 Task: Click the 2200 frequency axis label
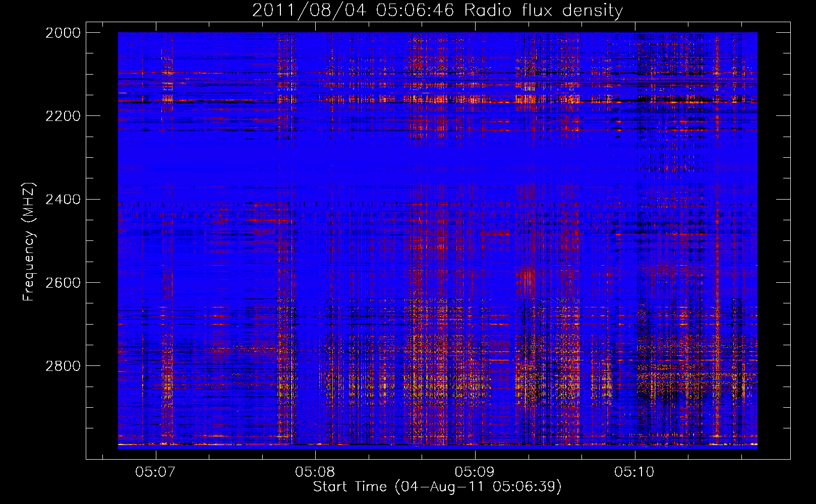pyautogui.click(x=63, y=116)
